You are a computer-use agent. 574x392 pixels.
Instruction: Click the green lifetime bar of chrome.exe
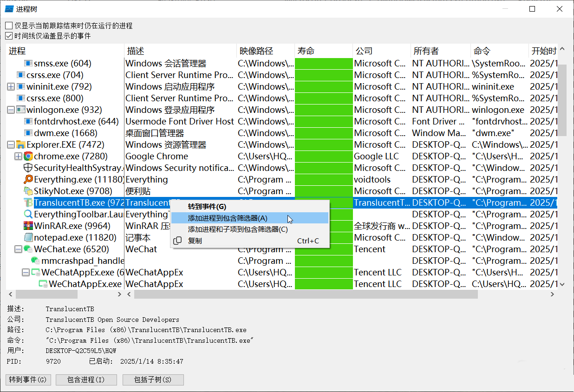pos(324,156)
